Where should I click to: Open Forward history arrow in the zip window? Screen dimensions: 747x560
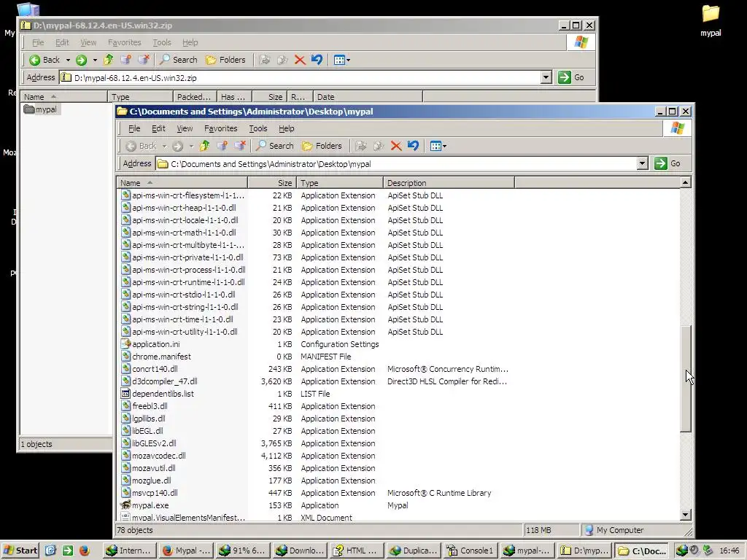(95, 60)
